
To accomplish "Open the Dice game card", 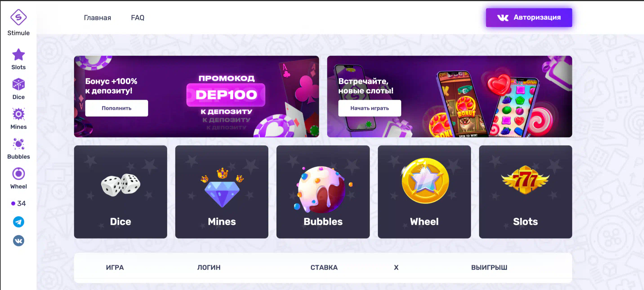I will (x=120, y=192).
